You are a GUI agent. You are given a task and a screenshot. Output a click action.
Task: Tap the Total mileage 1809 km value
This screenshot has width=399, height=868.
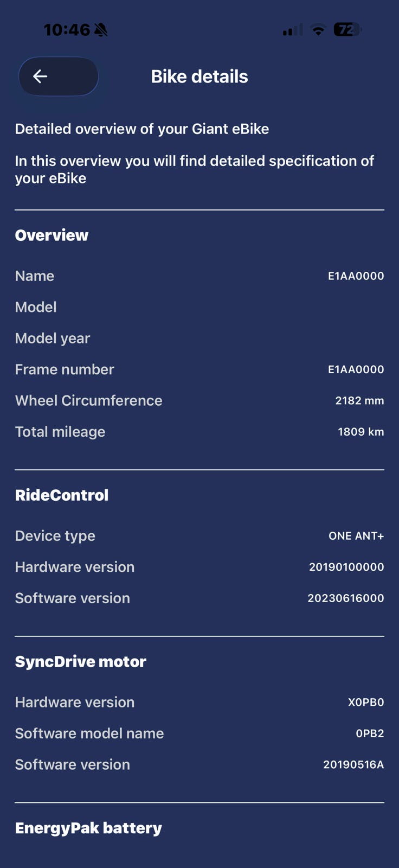[361, 432]
